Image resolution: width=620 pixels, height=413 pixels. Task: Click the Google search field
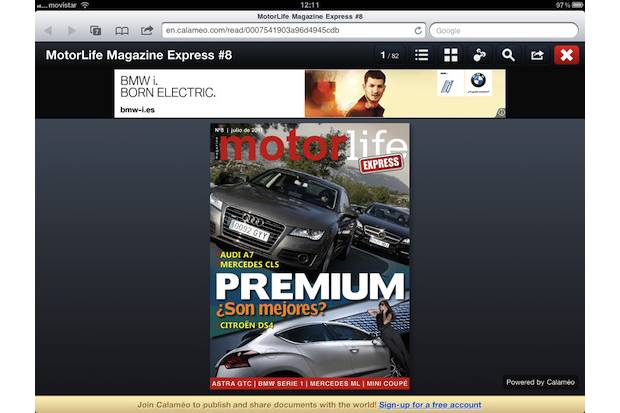point(504,30)
